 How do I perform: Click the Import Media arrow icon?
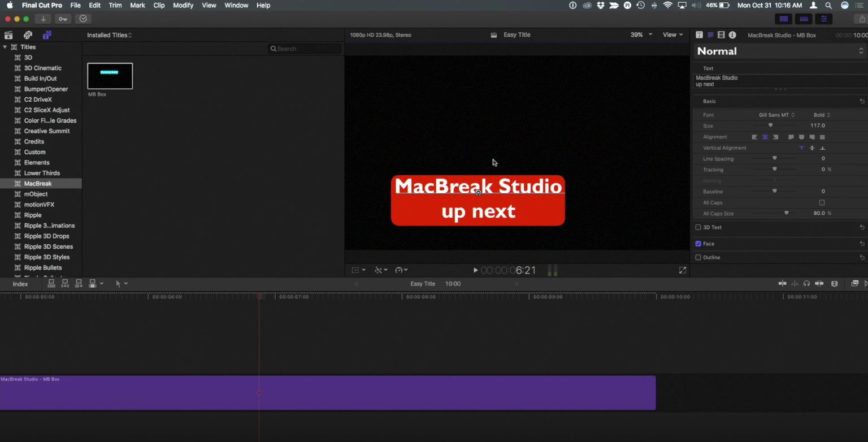(44, 19)
